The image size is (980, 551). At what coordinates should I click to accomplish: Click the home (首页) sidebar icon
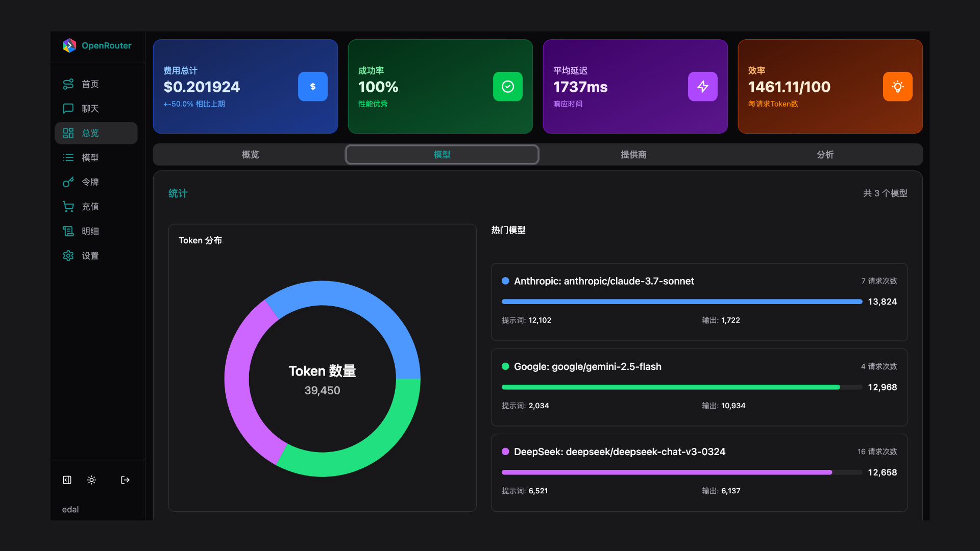pyautogui.click(x=68, y=84)
